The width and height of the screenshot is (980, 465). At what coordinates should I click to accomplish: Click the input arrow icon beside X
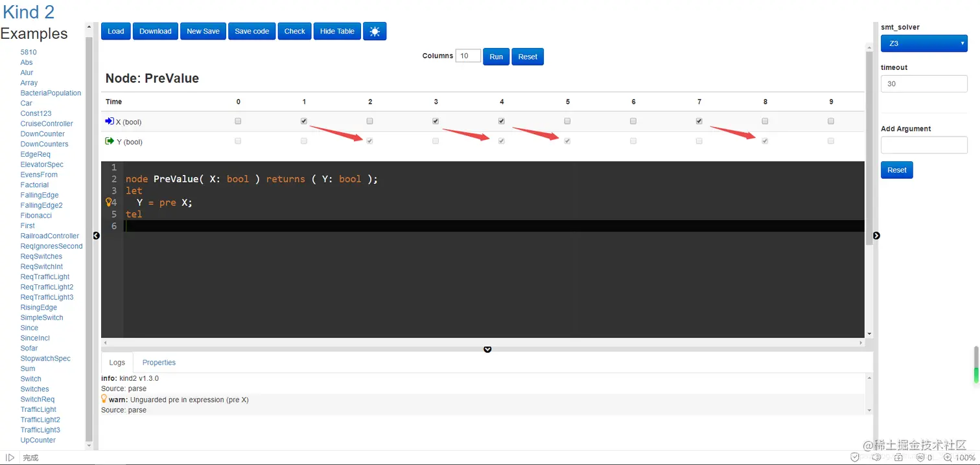pos(110,121)
